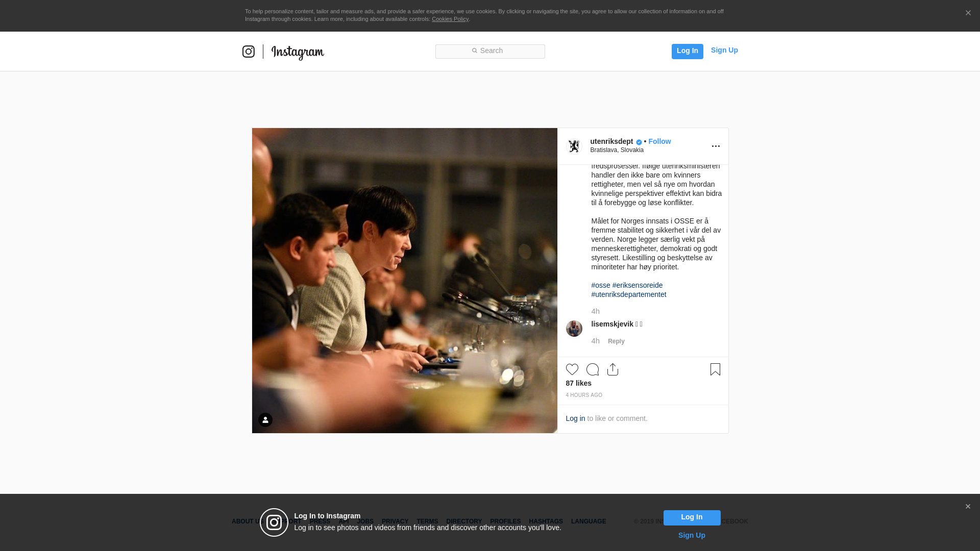The width and height of the screenshot is (980, 551).
Task: Click the Log In button in the bottom banner
Action: 692,518
